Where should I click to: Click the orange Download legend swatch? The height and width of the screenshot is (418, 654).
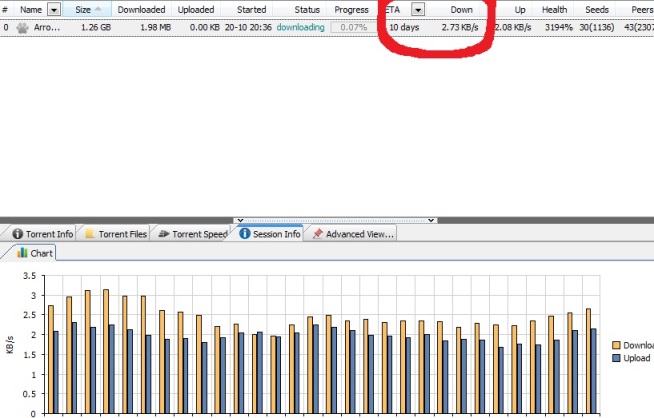pyautogui.click(x=616, y=345)
